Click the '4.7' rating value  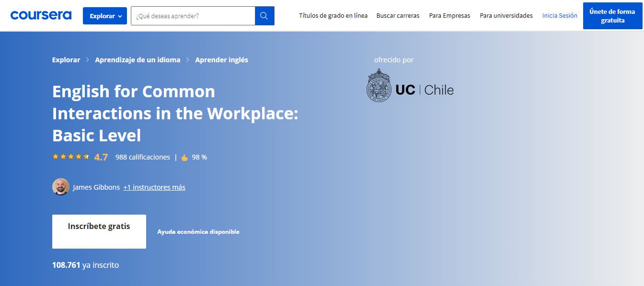[x=101, y=157]
